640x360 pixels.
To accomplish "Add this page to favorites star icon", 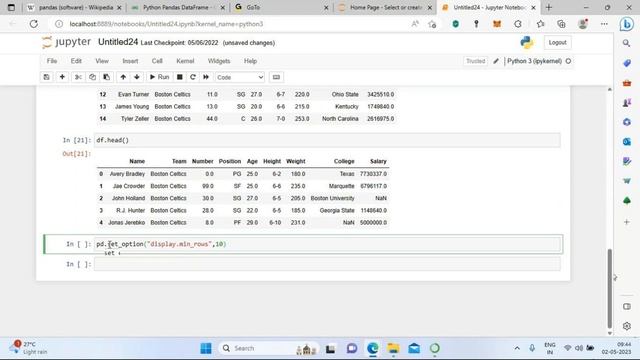I will click(432, 24).
